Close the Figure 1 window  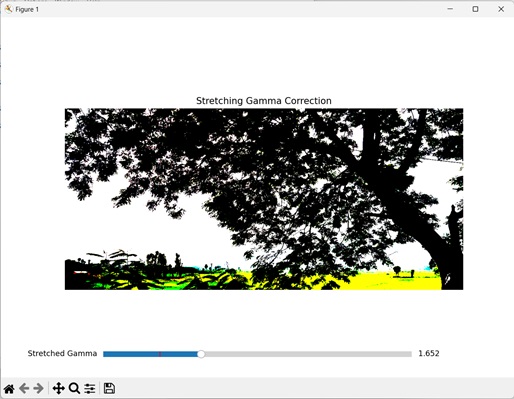[501, 9]
